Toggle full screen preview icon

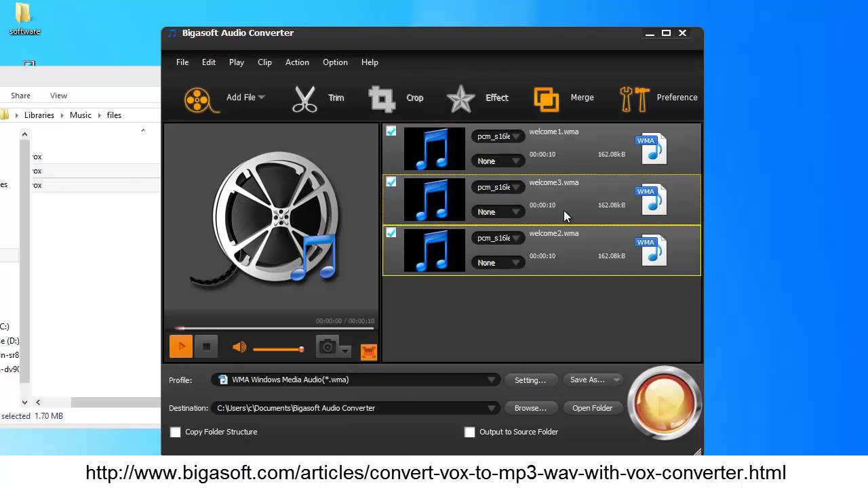pos(368,352)
